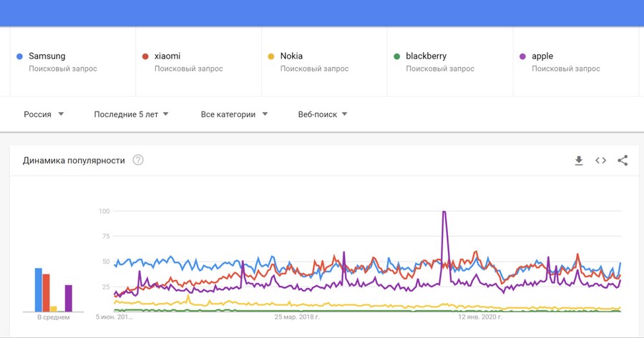Click the red xiaomi color dot
The image size is (644, 338).
tap(145, 56)
